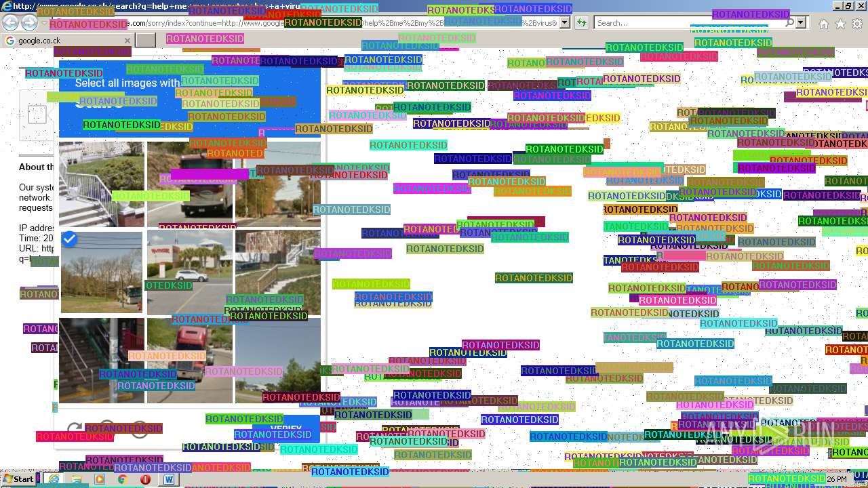Open Microsoft Word from the taskbar
The image size is (868, 488).
168,479
